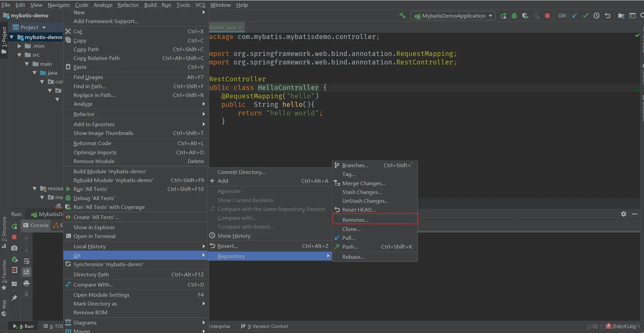Click the Exit icon in Run panel
This screenshot has width=644, height=333.
pyautogui.click(x=14, y=270)
